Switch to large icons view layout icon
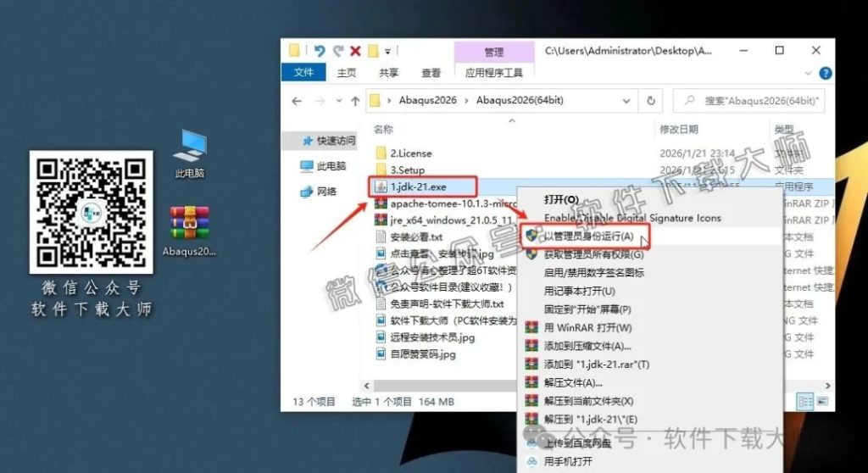This screenshot has width=868, height=473. coord(822,402)
